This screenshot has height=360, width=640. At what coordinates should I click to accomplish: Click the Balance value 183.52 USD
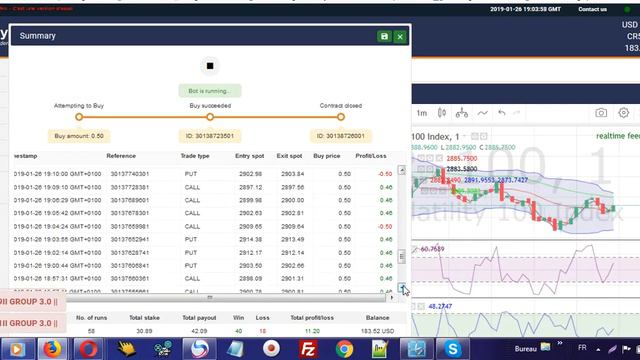(377, 331)
